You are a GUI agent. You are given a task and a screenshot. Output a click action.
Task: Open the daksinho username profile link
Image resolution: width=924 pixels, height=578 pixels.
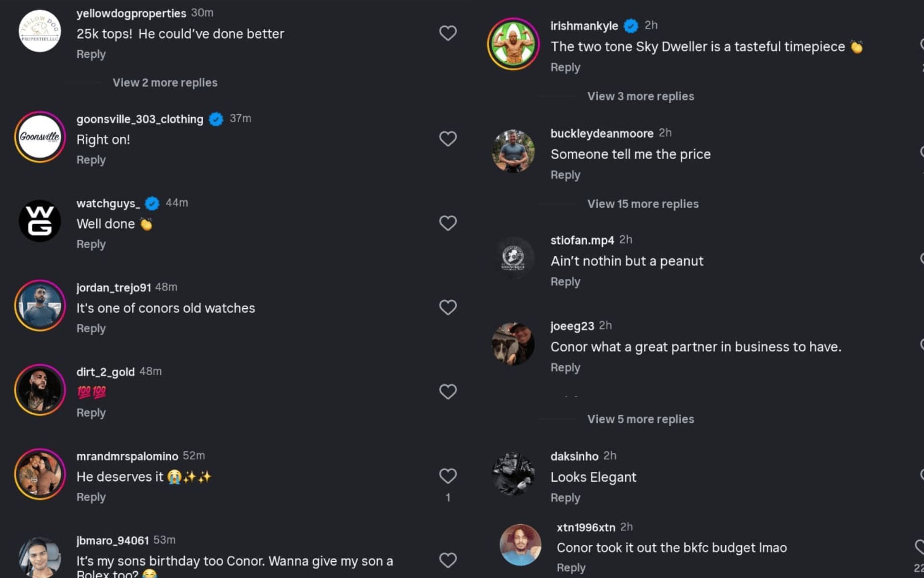[574, 456]
